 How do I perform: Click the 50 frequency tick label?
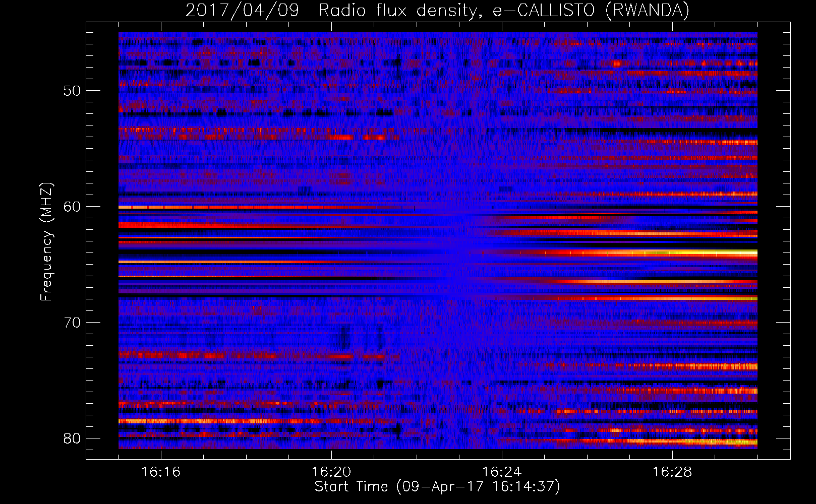[x=72, y=91]
